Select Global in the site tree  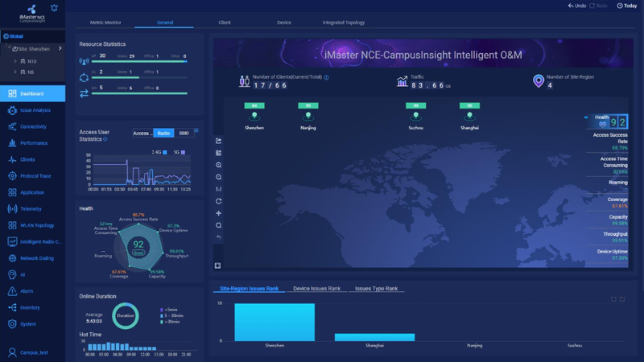click(x=14, y=36)
